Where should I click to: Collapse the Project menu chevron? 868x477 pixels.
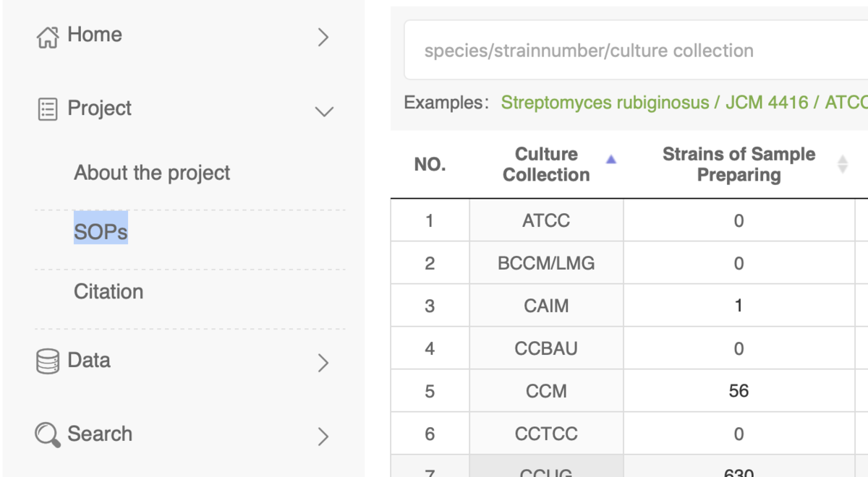tap(323, 111)
